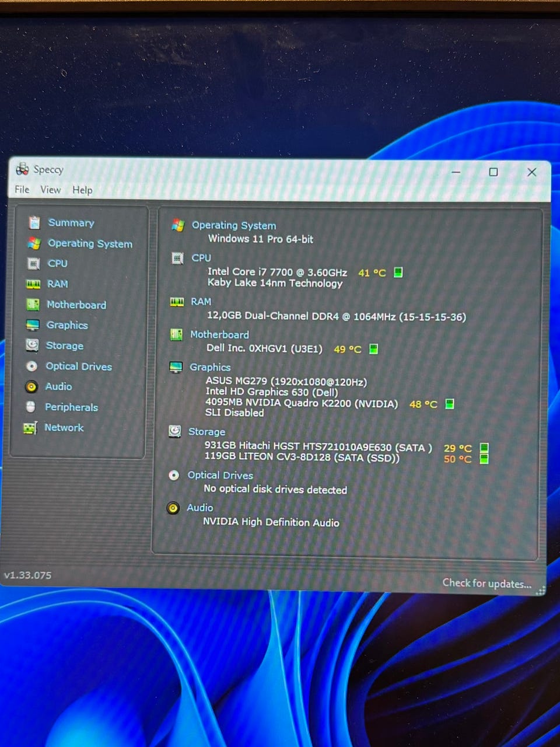The height and width of the screenshot is (747, 560).
Task: Select the Operating System sidebar icon
Action: pyautogui.click(x=34, y=243)
